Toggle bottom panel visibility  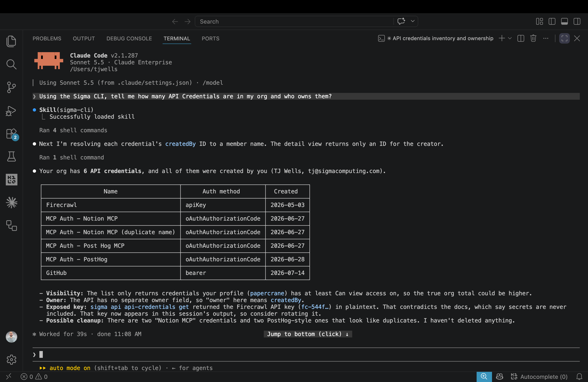click(x=564, y=21)
